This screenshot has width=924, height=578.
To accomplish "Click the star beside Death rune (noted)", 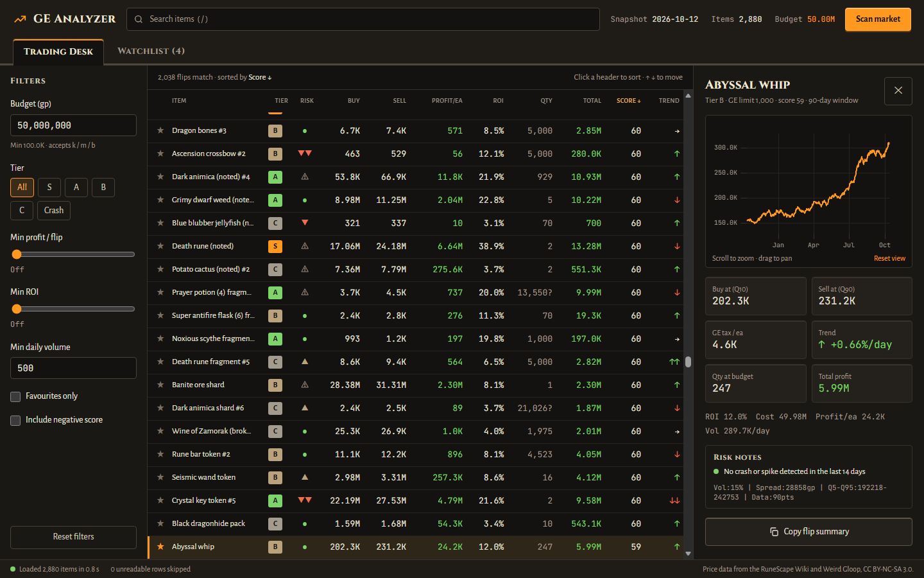I will coord(160,246).
